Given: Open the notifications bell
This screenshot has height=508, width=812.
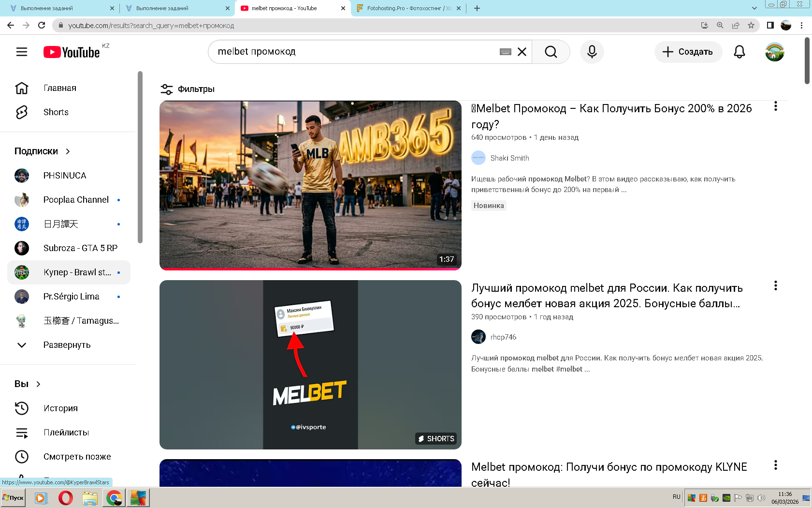Looking at the screenshot, I should (739, 52).
